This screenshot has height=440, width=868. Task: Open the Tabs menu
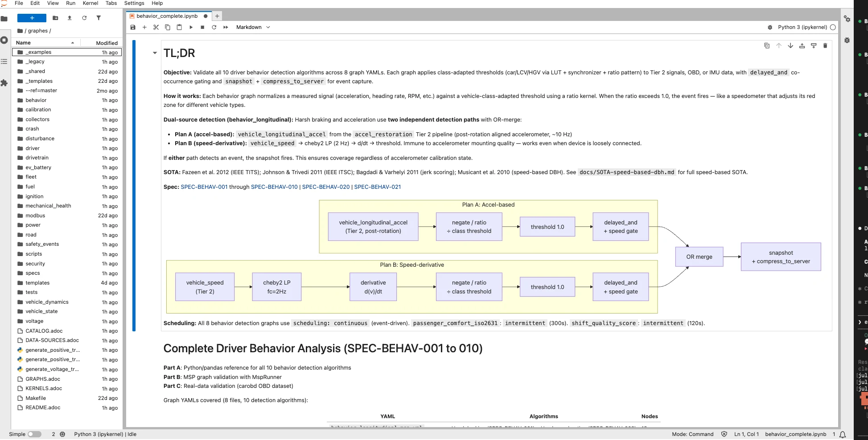pyautogui.click(x=111, y=3)
